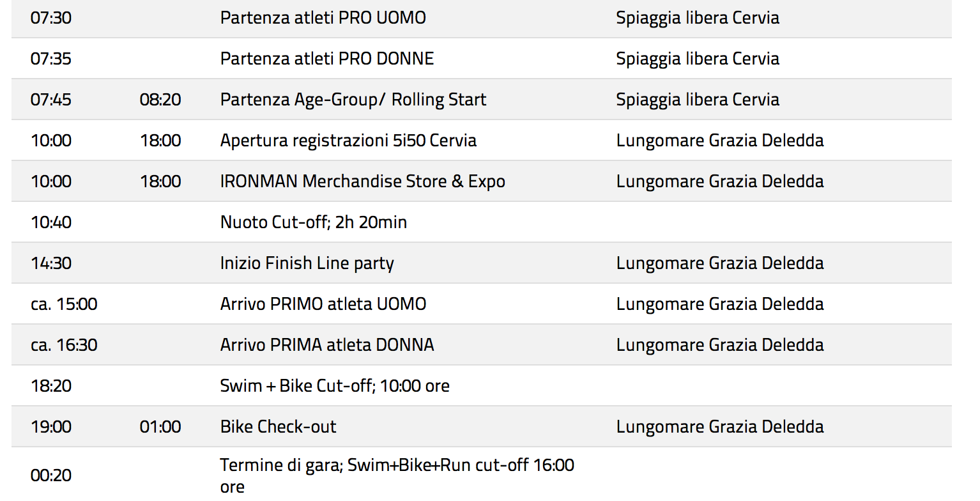This screenshot has height=501, width=980.
Task: Click the "ca. 15:00" time cell
Action: coord(64,304)
